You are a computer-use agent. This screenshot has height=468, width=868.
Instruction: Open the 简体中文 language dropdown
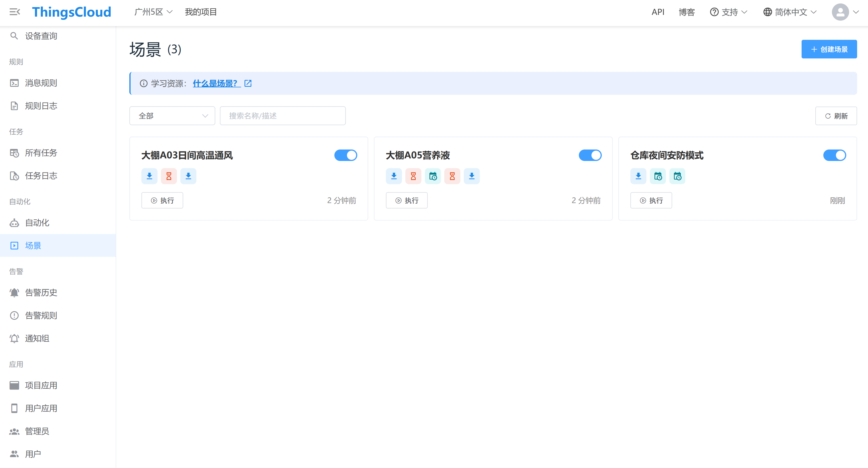pos(790,12)
